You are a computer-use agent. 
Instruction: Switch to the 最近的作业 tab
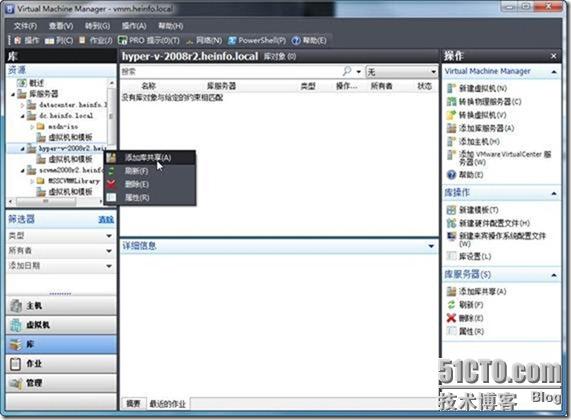point(168,404)
